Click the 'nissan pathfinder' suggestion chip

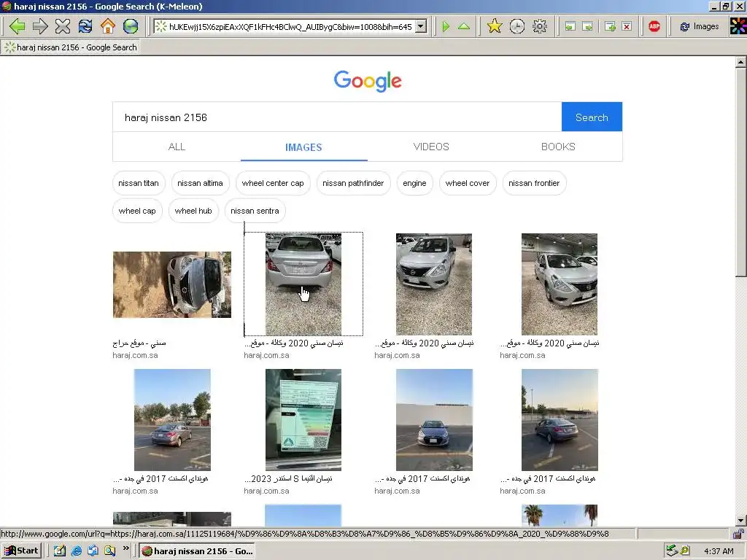pos(353,183)
